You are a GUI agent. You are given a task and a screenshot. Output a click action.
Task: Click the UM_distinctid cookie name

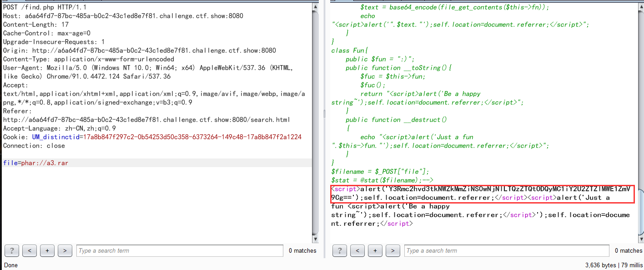(x=55, y=137)
